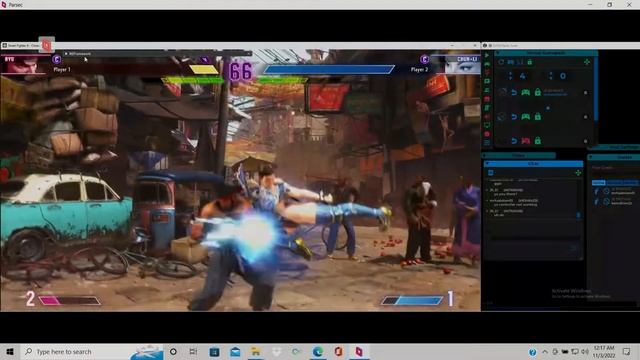Click the green move icon in the gamepads toolbar
The width and height of the screenshot is (640, 360).
click(587, 62)
